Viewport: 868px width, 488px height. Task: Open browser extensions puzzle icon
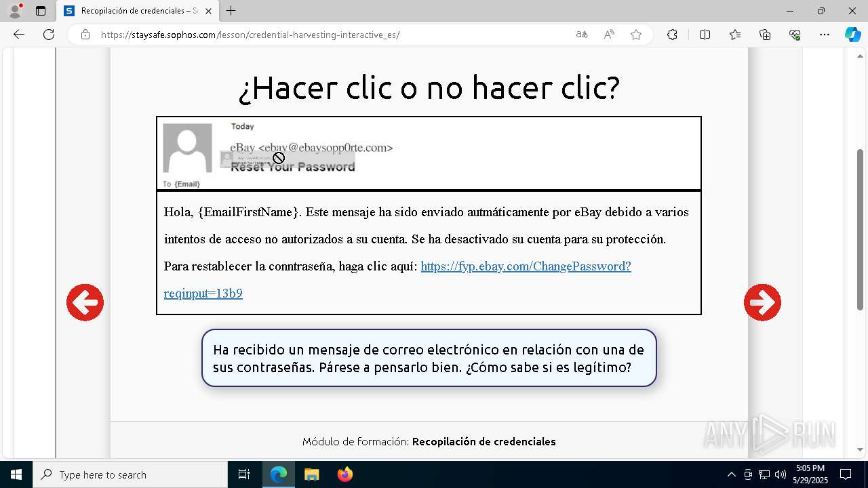672,35
